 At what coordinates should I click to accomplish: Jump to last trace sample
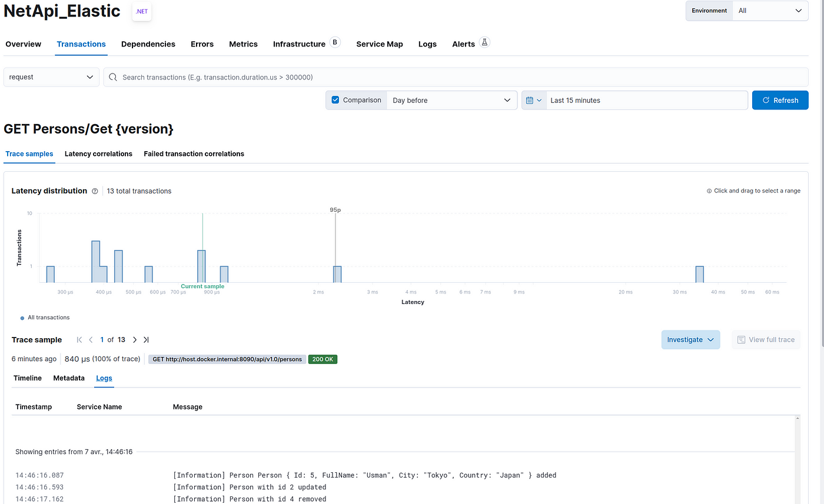tap(146, 340)
